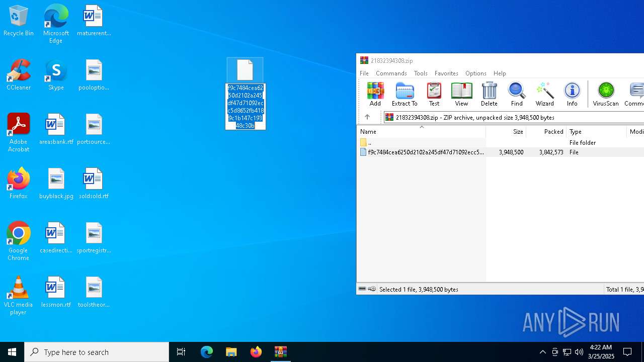Click the volume speaker tray icon

point(579,352)
